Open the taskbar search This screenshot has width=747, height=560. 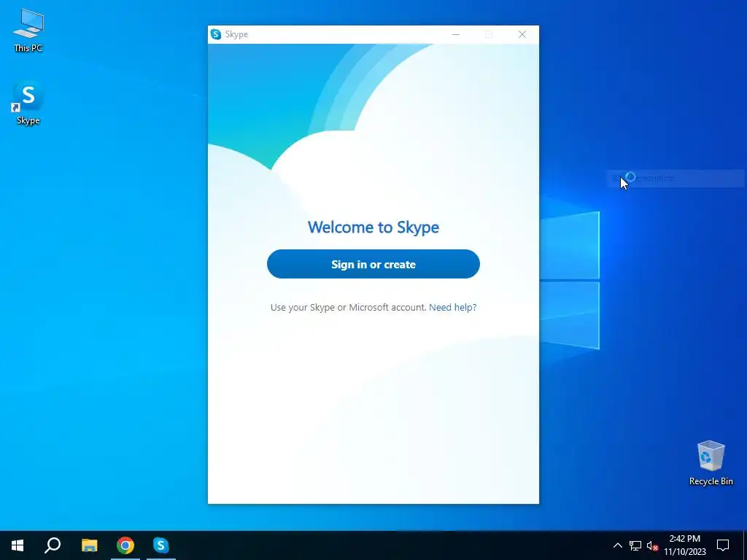pos(53,545)
